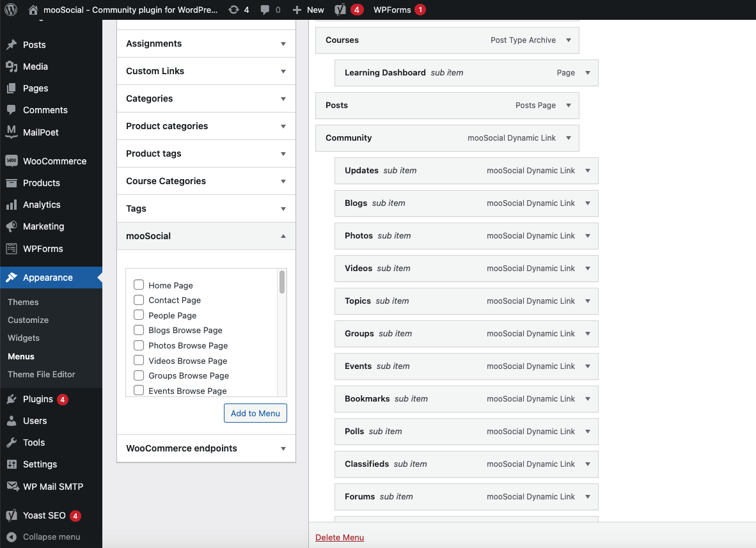Click the Users person icon in sidebar
The width and height of the screenshot is (756, 548).
click(12, 421)
